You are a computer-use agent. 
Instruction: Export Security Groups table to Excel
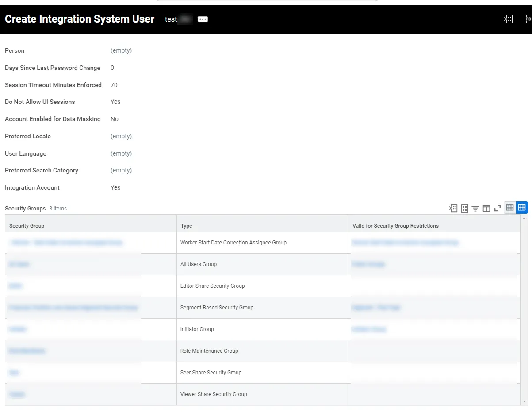(453, 208)
